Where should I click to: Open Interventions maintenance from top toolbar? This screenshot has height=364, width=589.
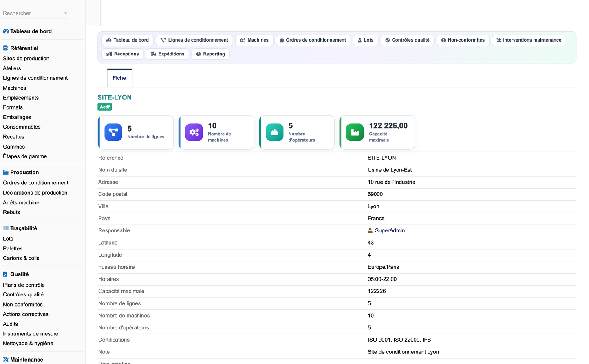tap(529, 40)
